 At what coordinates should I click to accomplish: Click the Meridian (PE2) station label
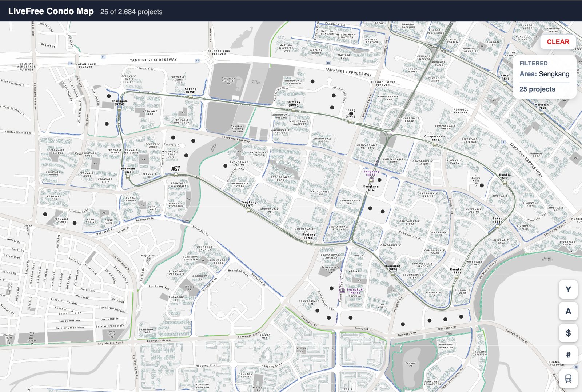542,106
